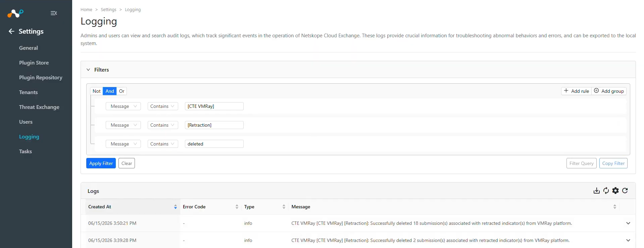Viewport: 644px width, 248px height.
Task: Open the Message field dropdown for the [CTE VMRay] rule
Action: click(x=123, y=106)
